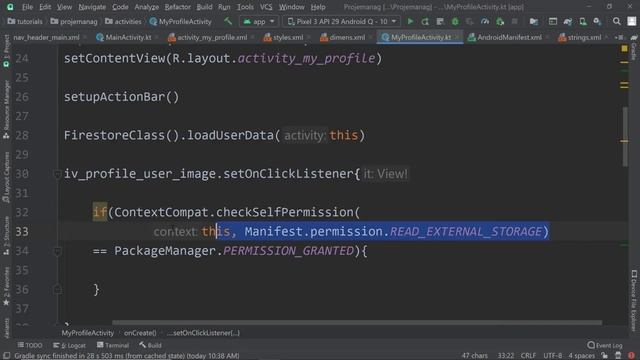
Task: Click the horizontal editor scrollbar
Action: [357, 323]
